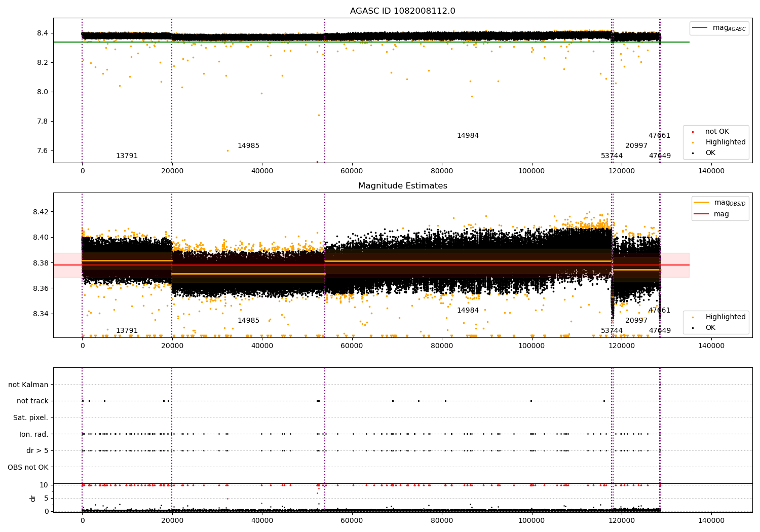The width and height of the screenshot is (760, 532).
Task: Click y-axis tick 8.38 on middle plot
Action: [41, 263]
